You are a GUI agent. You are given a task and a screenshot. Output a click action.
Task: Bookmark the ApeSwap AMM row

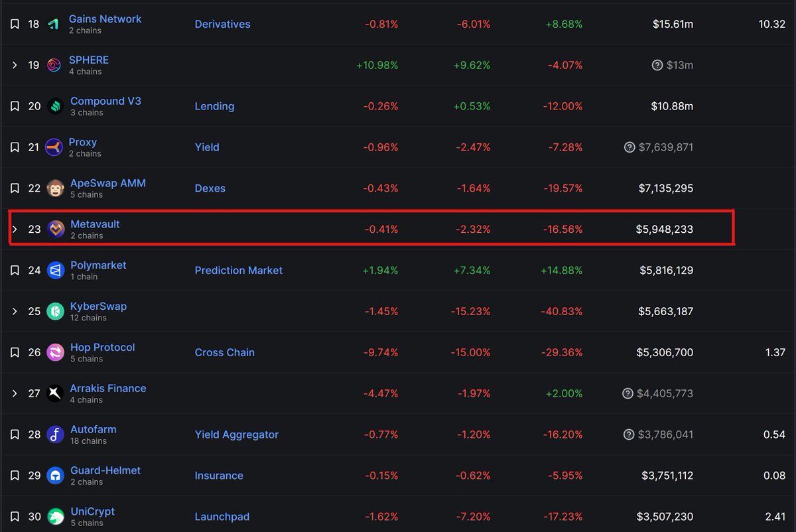pyautogui.click(x=15, y=188)
